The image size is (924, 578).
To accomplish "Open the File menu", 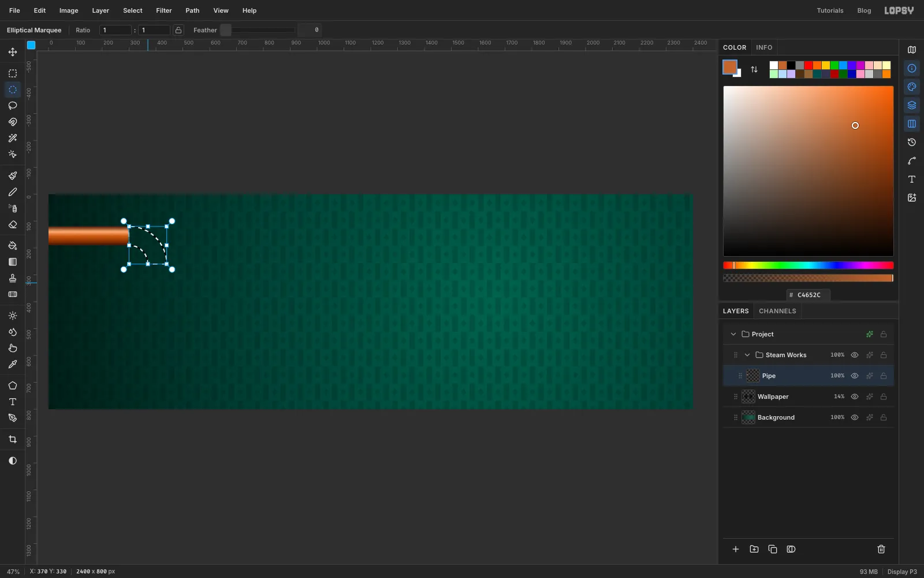I will click(14, 10).
